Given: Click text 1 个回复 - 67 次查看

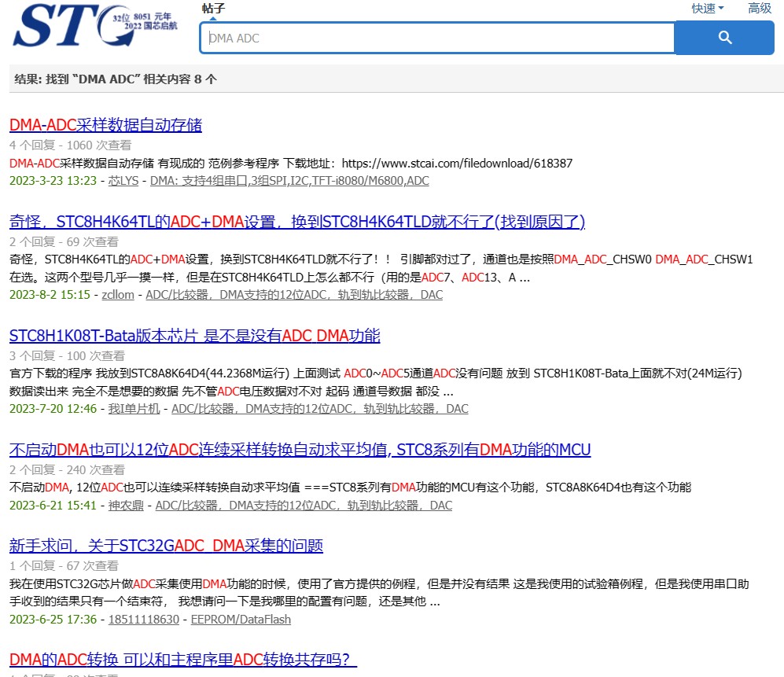Looking at the screenshot, I should tap(64, 566).
